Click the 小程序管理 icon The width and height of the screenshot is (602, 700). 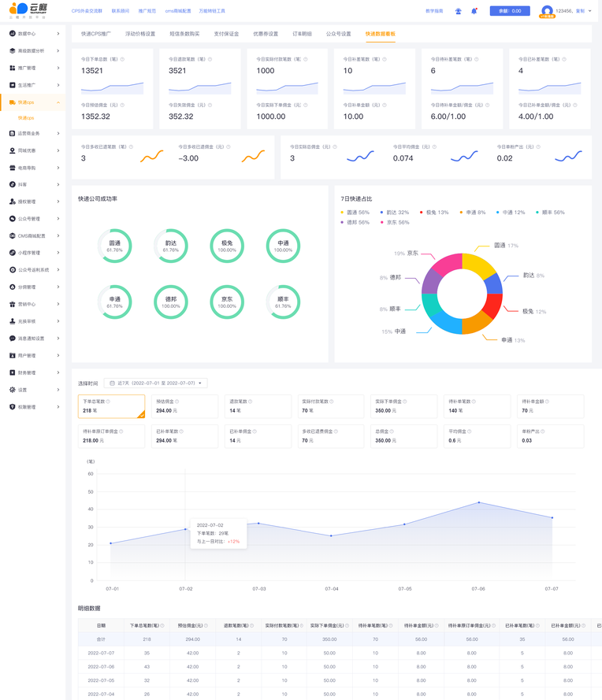[x=13, y=253]
